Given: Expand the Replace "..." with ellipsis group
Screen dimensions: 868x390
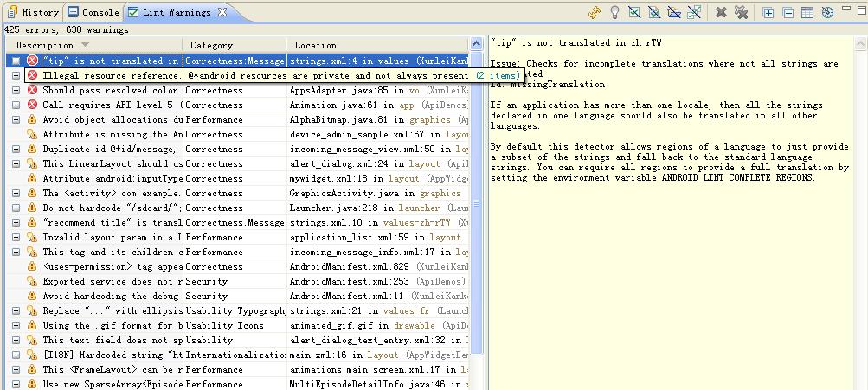Looking at the screenshot, I should [16, 311].
